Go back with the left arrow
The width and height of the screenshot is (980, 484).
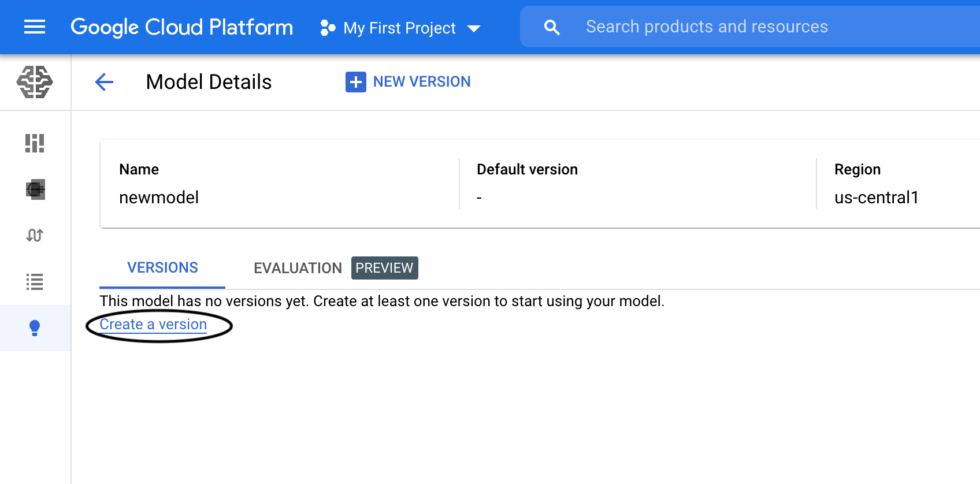point(104,82)
